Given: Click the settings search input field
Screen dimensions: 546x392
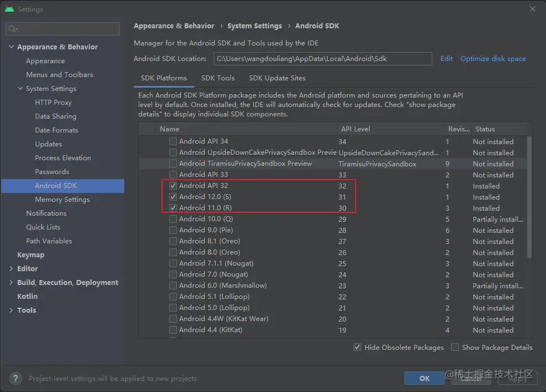Looking at the screenshot, I should (x=63, y=28).
